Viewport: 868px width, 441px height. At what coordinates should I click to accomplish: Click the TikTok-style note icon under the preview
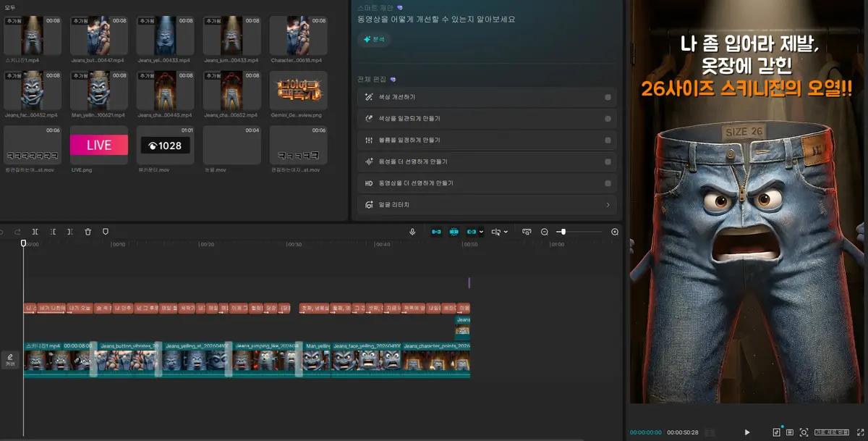(x=777, y=432)
